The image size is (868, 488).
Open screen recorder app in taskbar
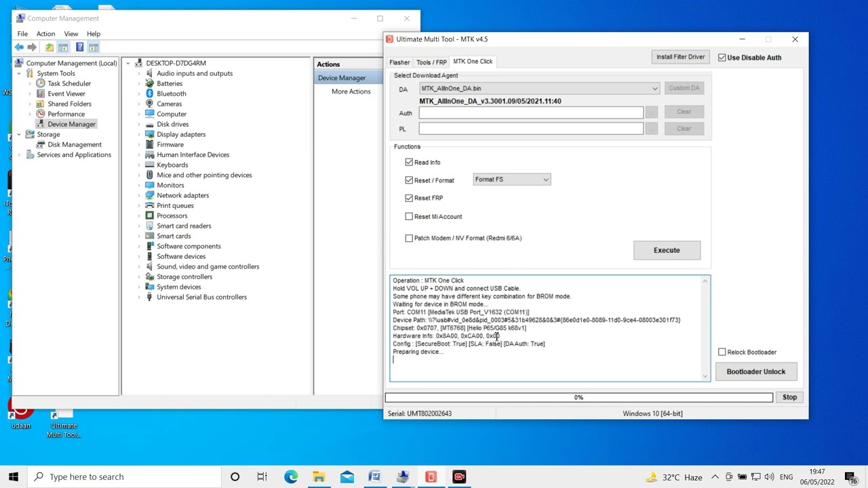click(459, 476)
